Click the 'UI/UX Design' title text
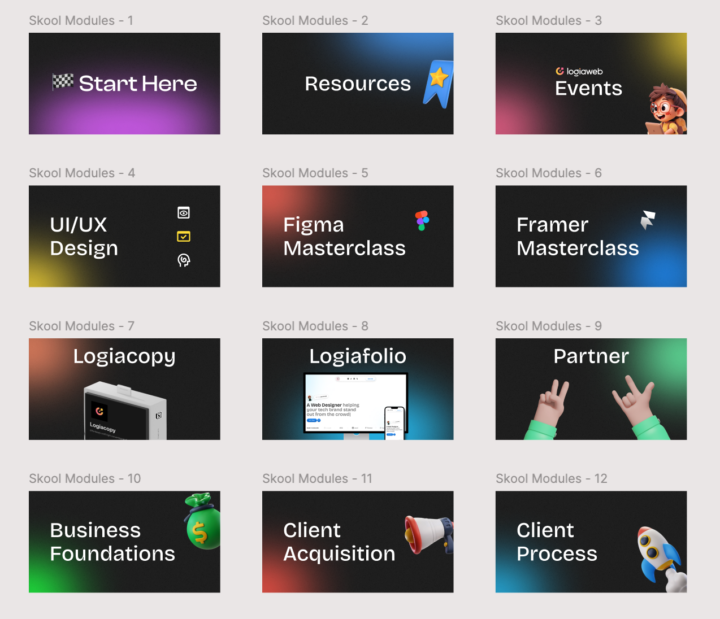 coord(84,236)
